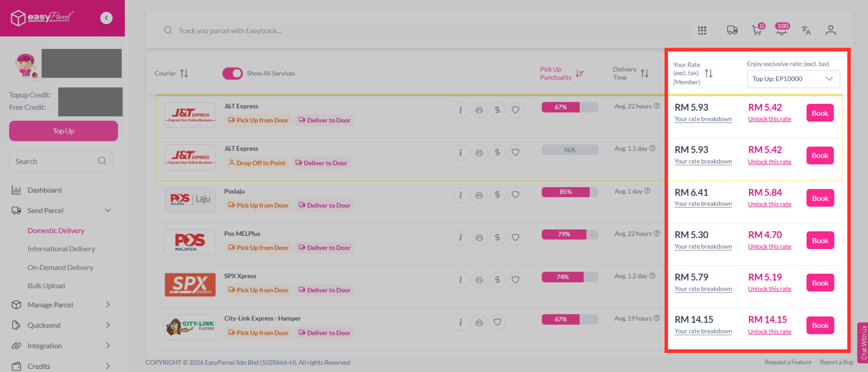Expand the Credits menu
868x372 pixels.
108,366
